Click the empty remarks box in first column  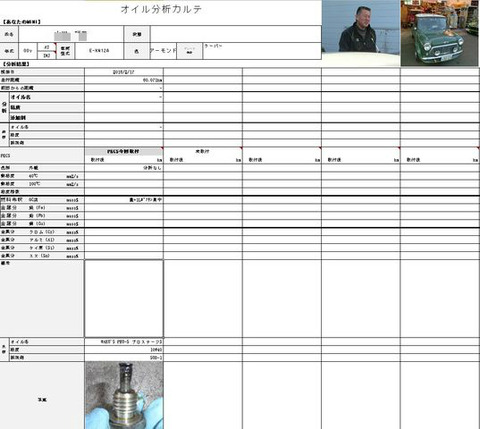point(124,299)
